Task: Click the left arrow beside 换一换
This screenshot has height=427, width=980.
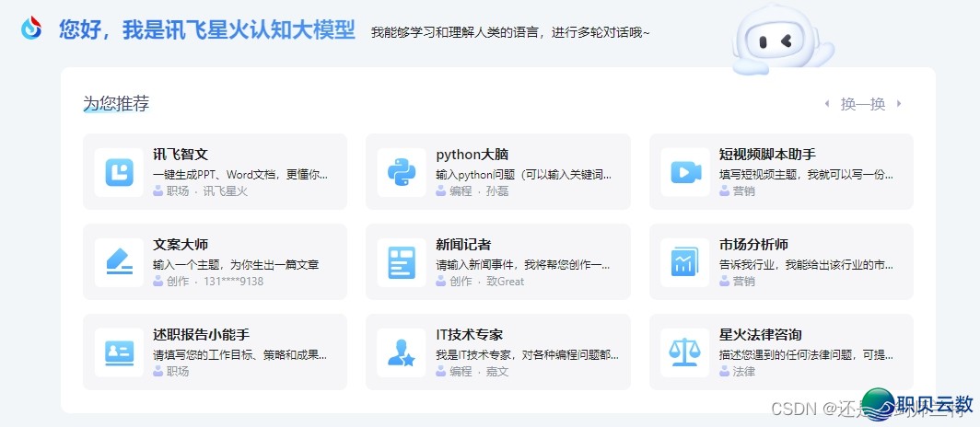Action: [x=827, y=104]
